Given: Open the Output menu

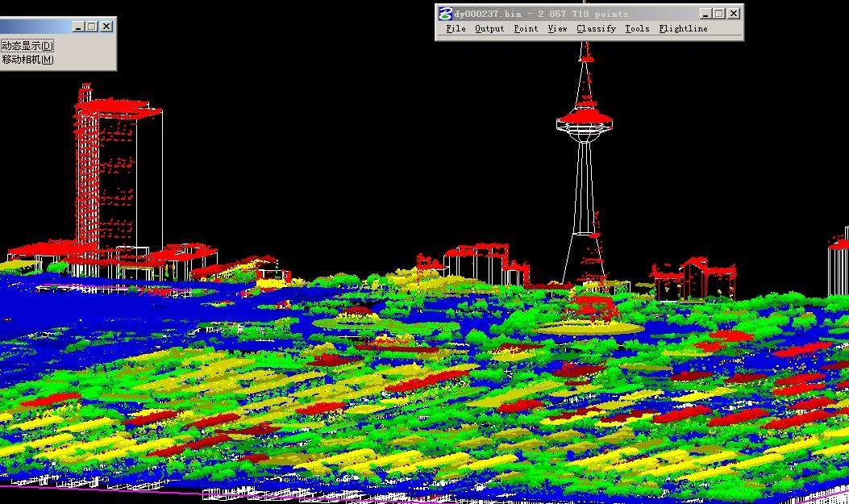Looking at the screenshot, I should [x=489, y=28].
